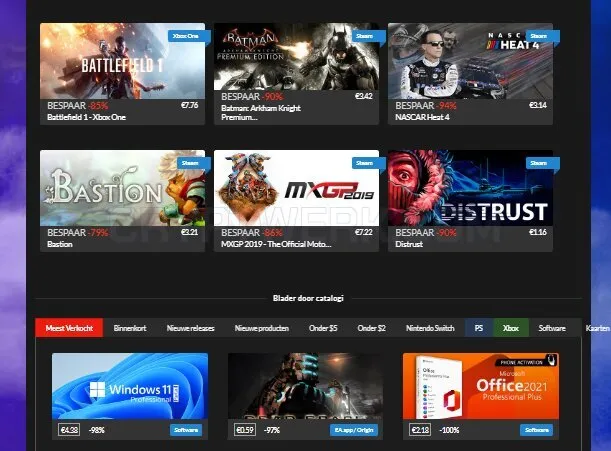Click the -98% discount on Windows 11
Viewport: 611px width, 451px height.
pyautogui.click(x=97, y=430)
